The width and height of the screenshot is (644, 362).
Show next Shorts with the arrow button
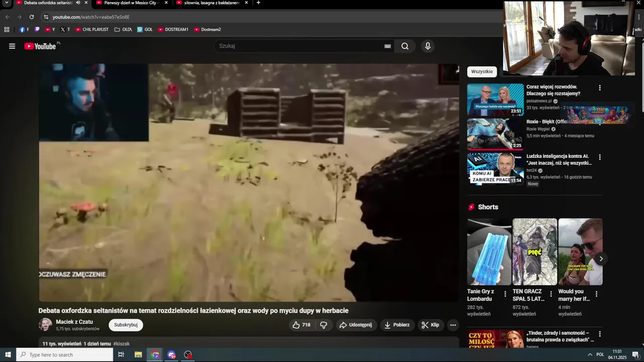601,259
